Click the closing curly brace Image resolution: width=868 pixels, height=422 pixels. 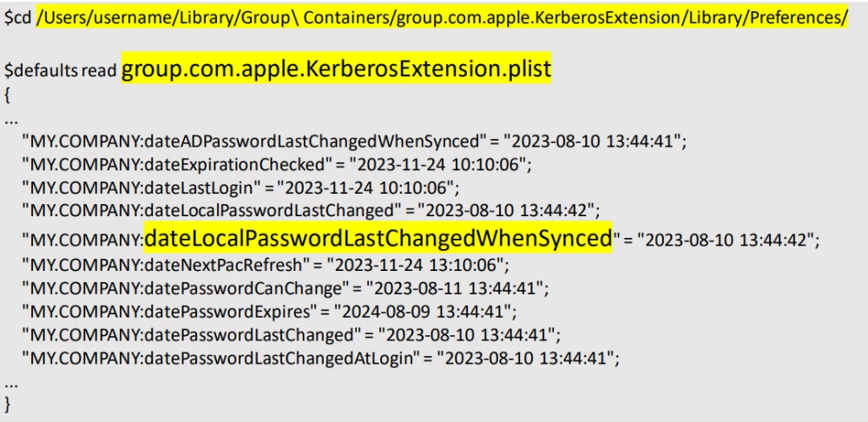pyautogui.click(x=8, y=403)
